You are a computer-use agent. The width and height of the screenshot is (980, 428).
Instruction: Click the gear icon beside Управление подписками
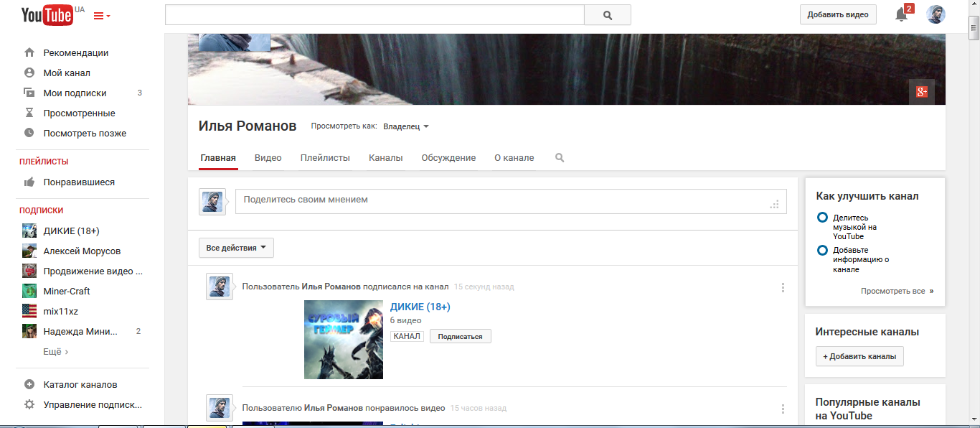point(29,404)
